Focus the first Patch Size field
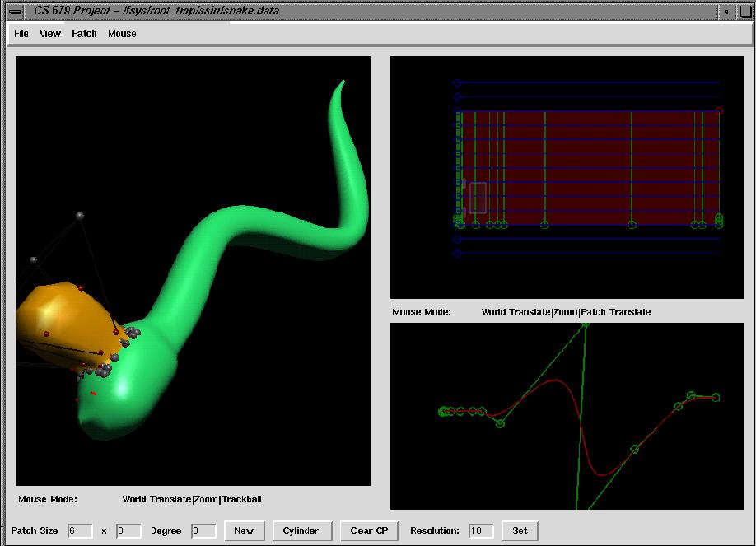 click(80, 530)
